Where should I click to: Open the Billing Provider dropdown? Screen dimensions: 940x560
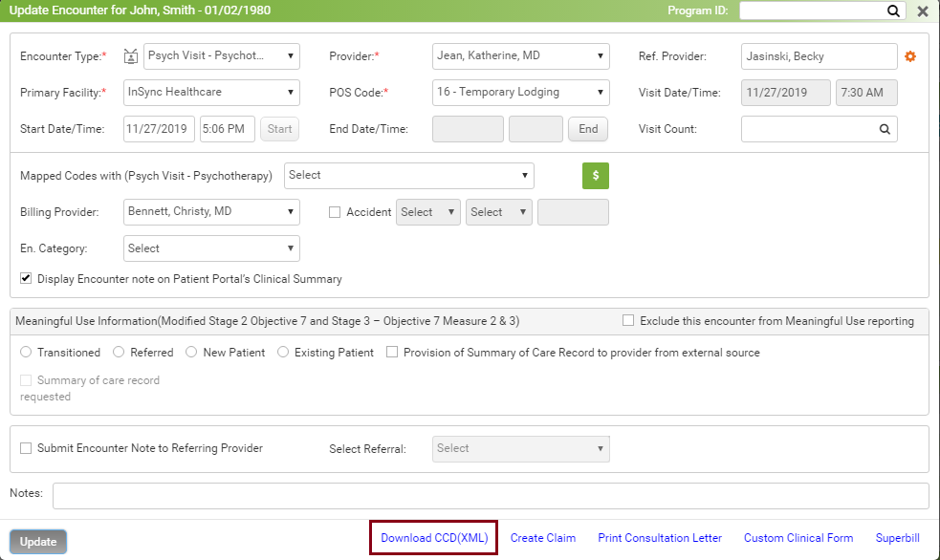click(211, 211)
